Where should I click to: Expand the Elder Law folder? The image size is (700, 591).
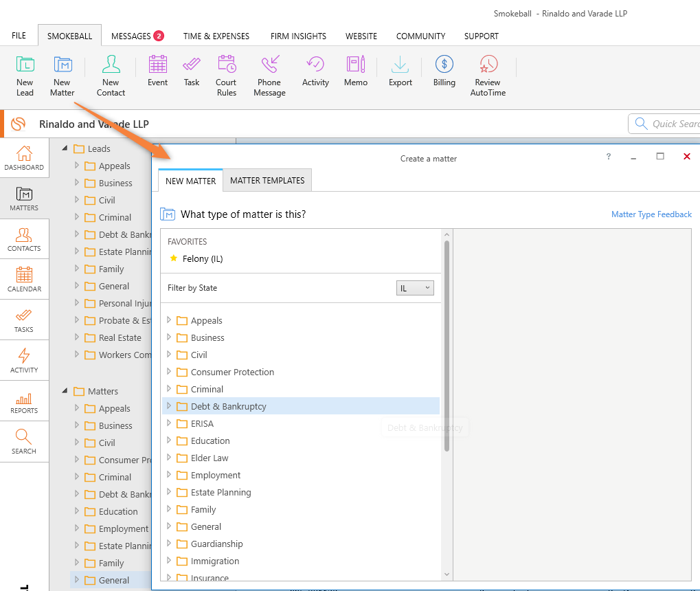[169, 458]
